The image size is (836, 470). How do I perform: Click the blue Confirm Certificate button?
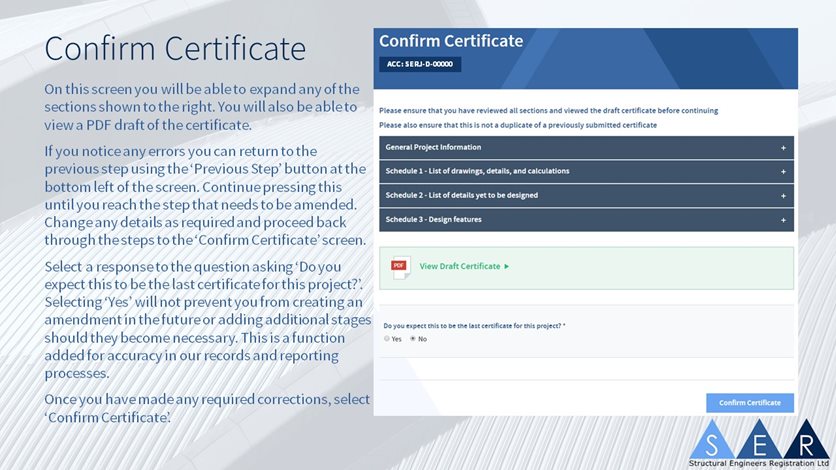click(750, 403)
